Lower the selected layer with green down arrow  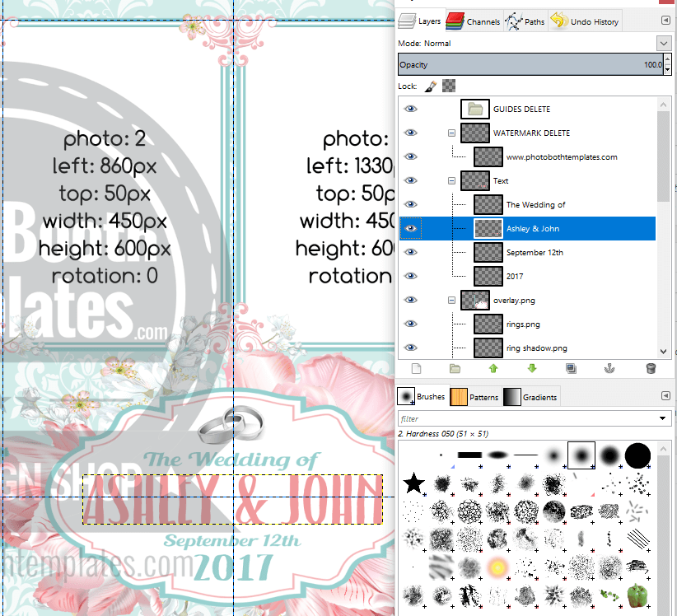532,368
